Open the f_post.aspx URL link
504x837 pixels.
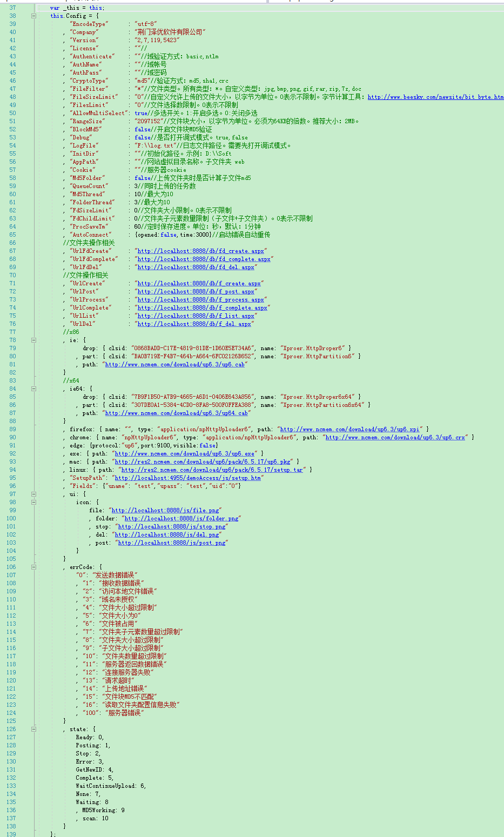click(196, 292)
